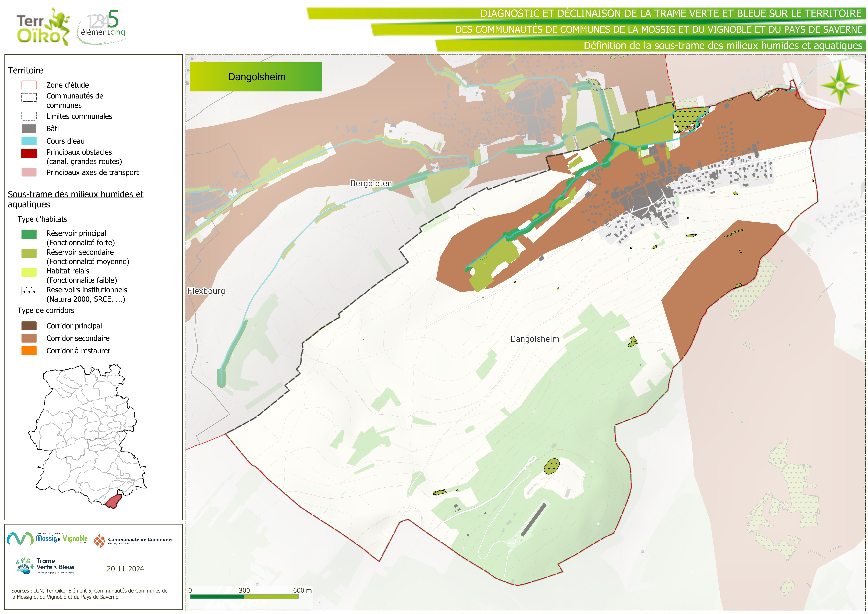Viewport: 868px width, 614px height.
Task: Click the Bergbieten commune label on map
Action: 371,183
